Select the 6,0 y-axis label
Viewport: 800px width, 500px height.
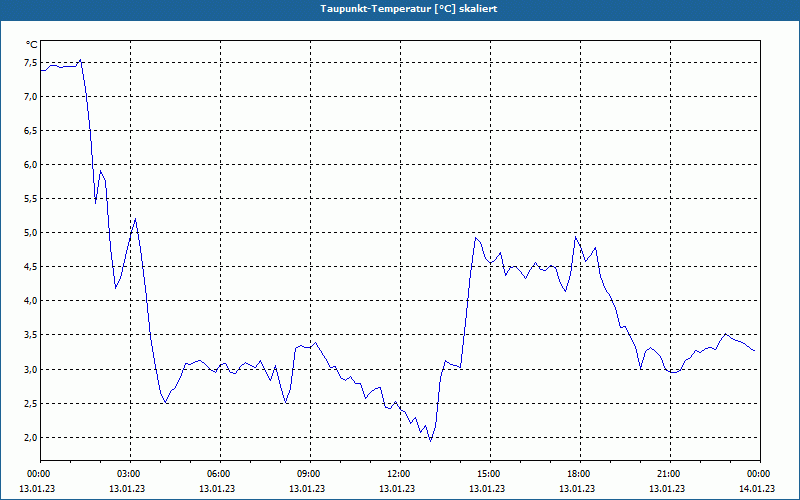[x=30, y=165]
